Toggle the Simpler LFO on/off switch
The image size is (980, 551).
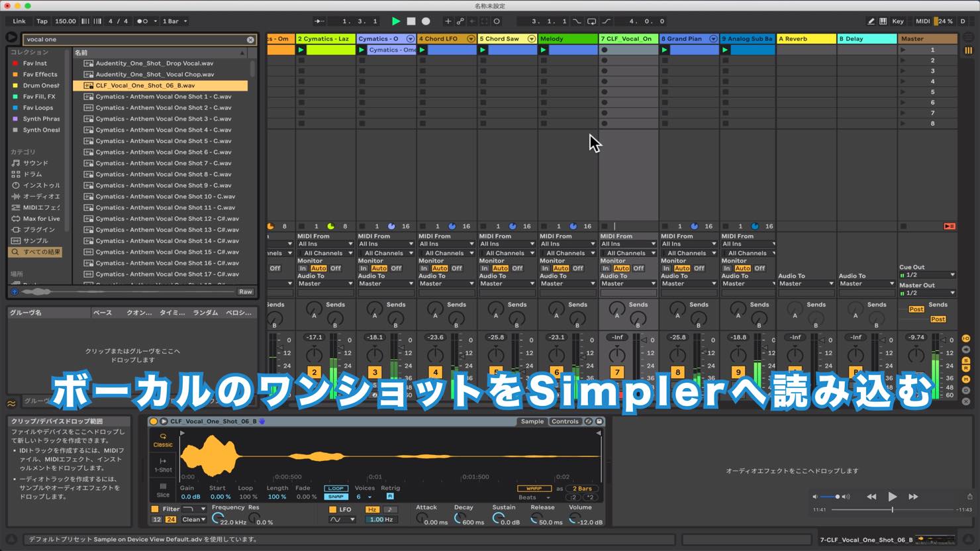click(x=332, y=509)
